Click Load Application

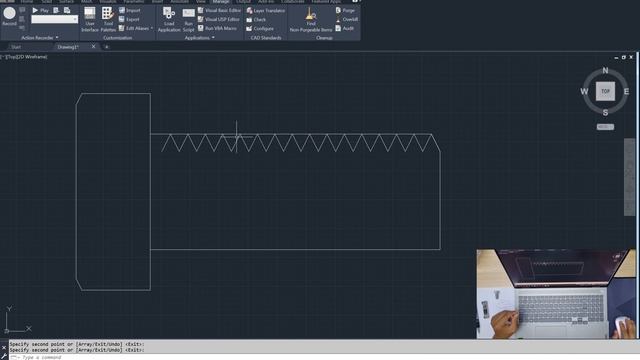(x=169, y=20)
